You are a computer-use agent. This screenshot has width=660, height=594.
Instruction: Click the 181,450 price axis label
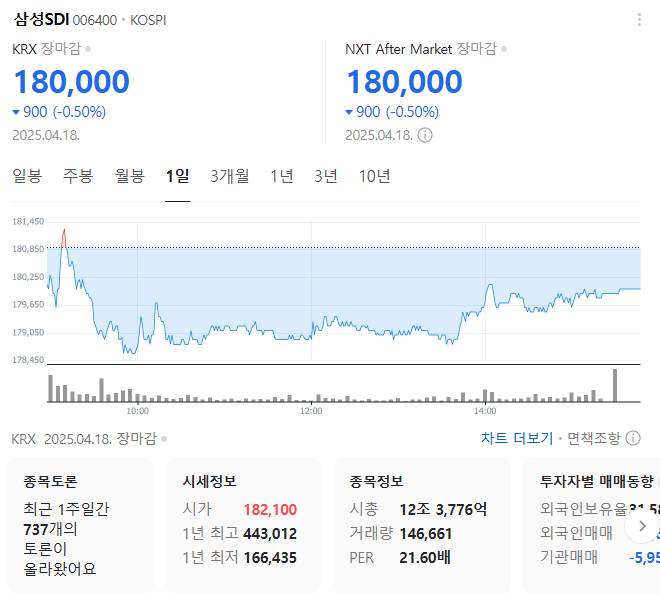28,221
